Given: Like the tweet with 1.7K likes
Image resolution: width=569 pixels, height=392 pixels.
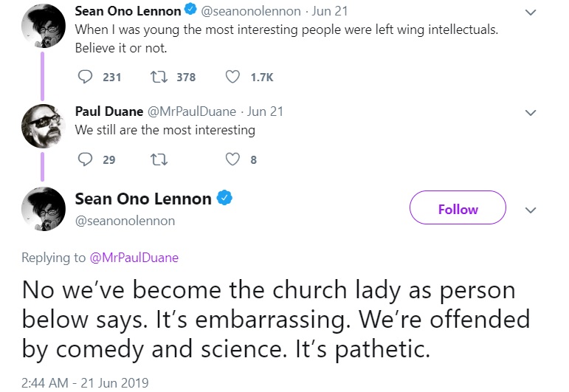Looking at the screenshot, I should click(x=232, y=77).
